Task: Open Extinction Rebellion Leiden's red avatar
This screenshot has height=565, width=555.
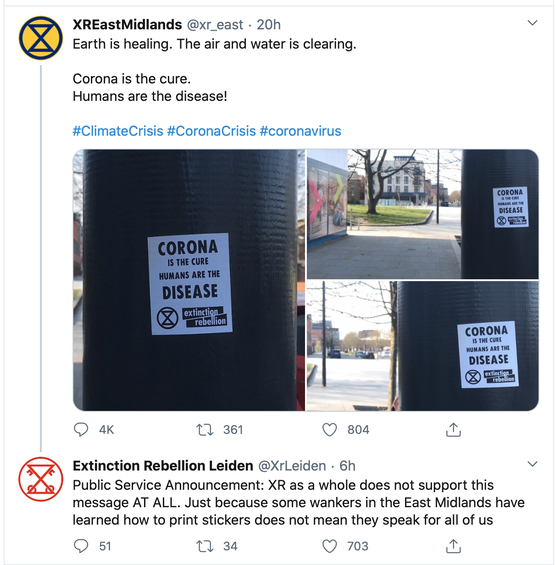Action: (x=41, y=479)
